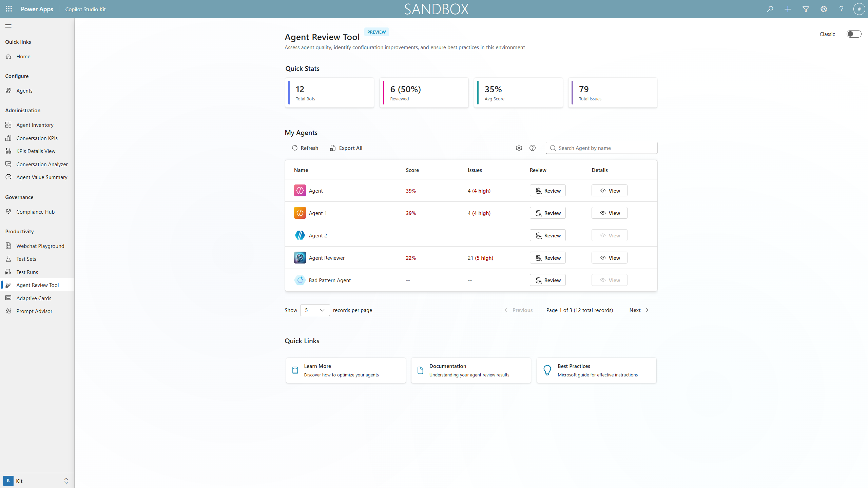Click the help icon beside agent search

(533, 148)
